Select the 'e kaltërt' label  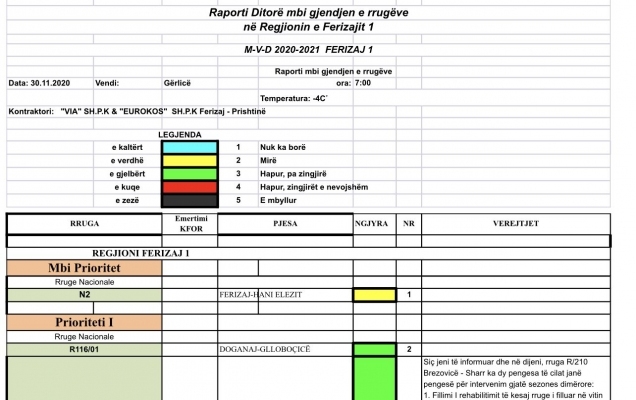[127, 147]
